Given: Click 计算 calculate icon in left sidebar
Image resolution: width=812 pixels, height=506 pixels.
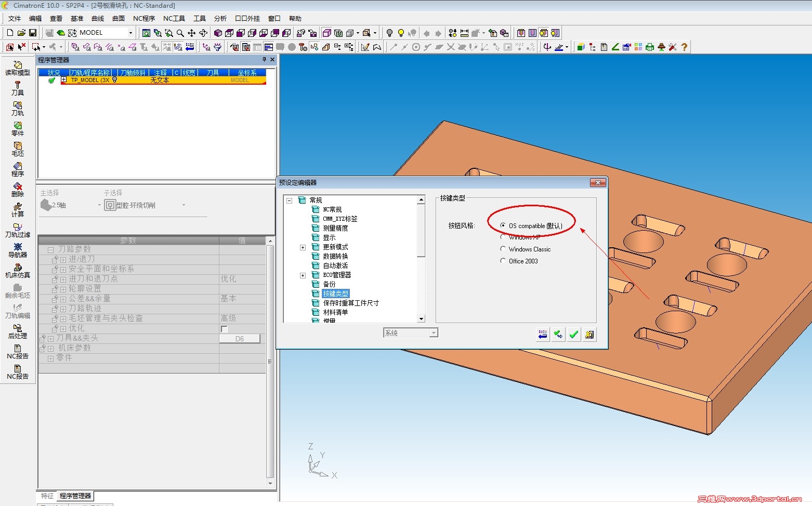Looking at the screenshot, I should 18,210.
